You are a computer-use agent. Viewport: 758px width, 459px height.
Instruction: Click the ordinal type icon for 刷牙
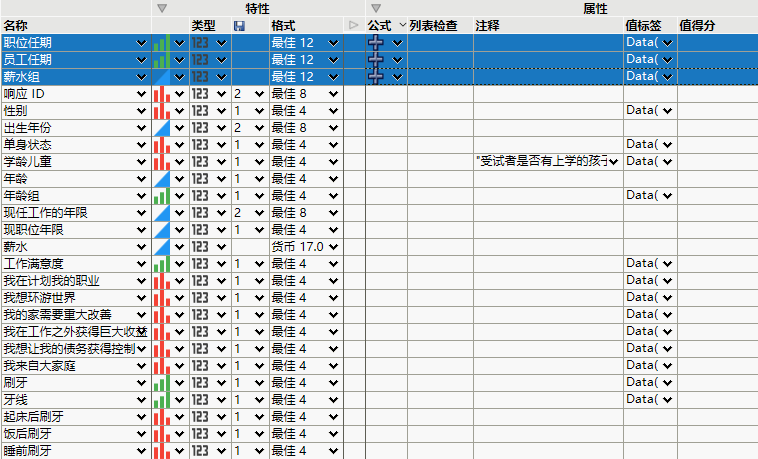click(x=162, y=383)
